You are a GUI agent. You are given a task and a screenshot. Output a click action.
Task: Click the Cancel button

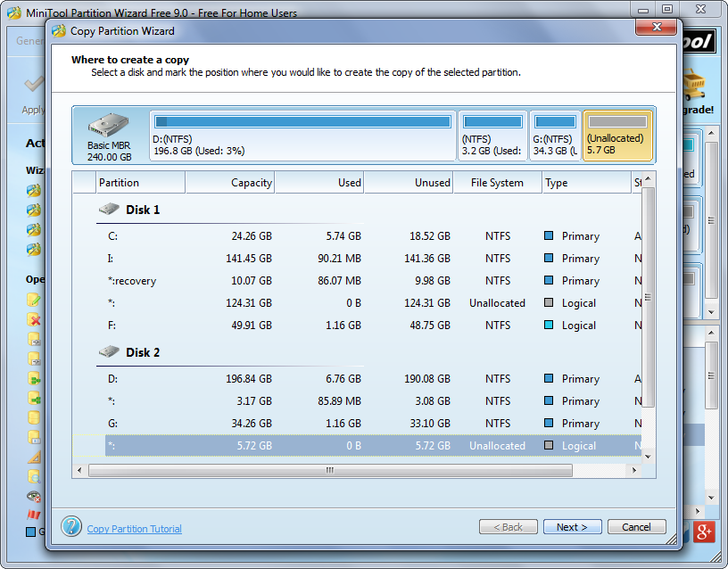click(x=636, y=527)
